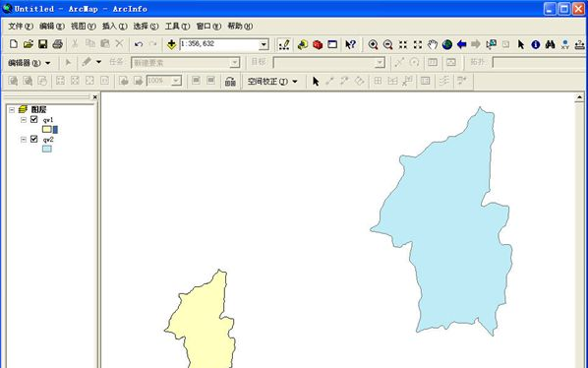Uncheck the qv2 layer checkbox

pyautogui.click(x=34, y=139)
